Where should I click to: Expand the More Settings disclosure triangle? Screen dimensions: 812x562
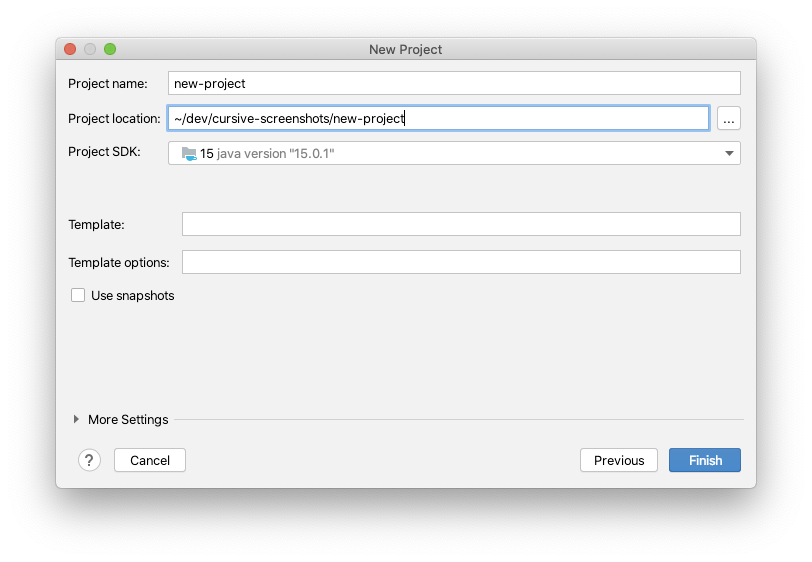pyautogui.click(x=76, y=419)
